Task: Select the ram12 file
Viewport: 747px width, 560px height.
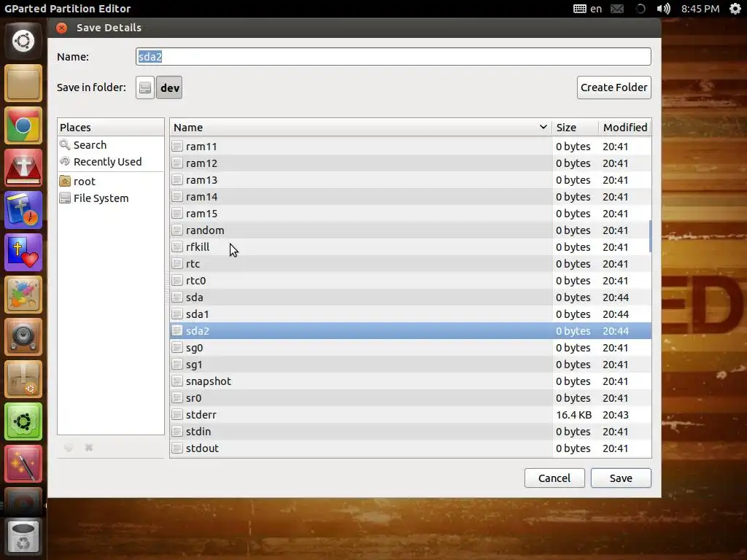Action: coord(410,163)
